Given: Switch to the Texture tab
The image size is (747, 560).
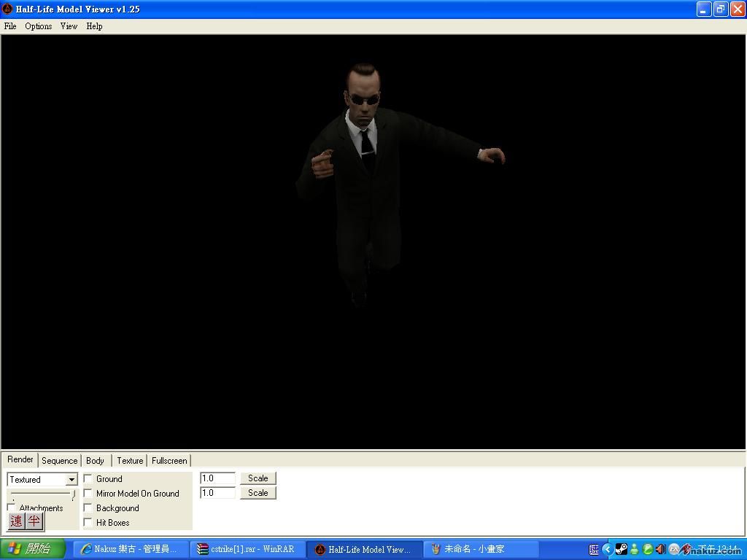Looking at the screenshot, I should point(130,461).
